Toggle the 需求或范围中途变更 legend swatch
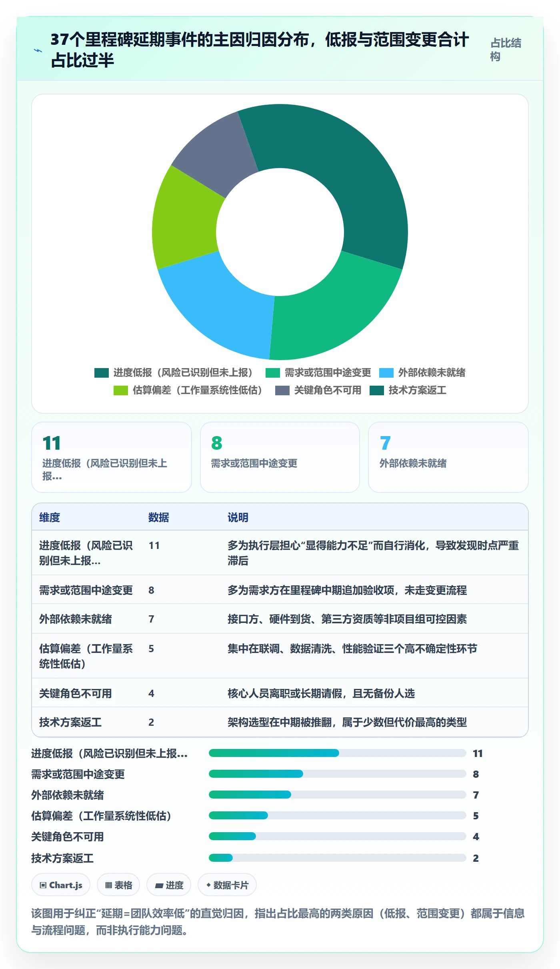The image size is (560, 969). click(273, 373)
